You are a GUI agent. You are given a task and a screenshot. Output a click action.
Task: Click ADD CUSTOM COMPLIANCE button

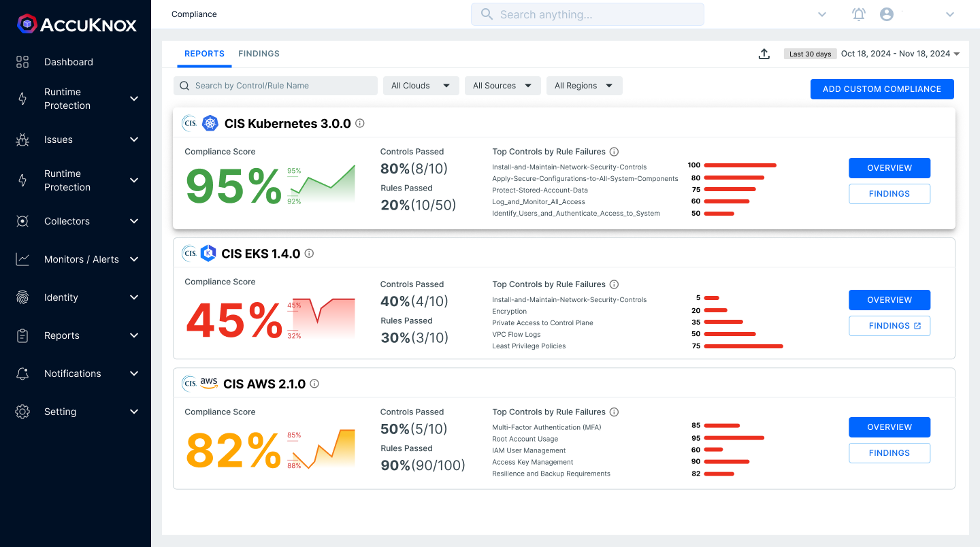(x=882, y=89)
